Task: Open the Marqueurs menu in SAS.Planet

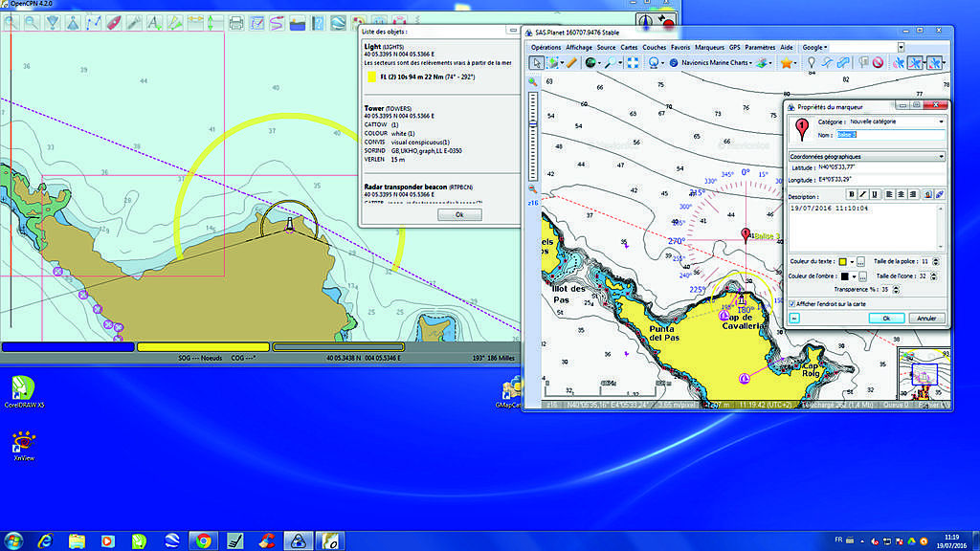Action: pos(709,48)
